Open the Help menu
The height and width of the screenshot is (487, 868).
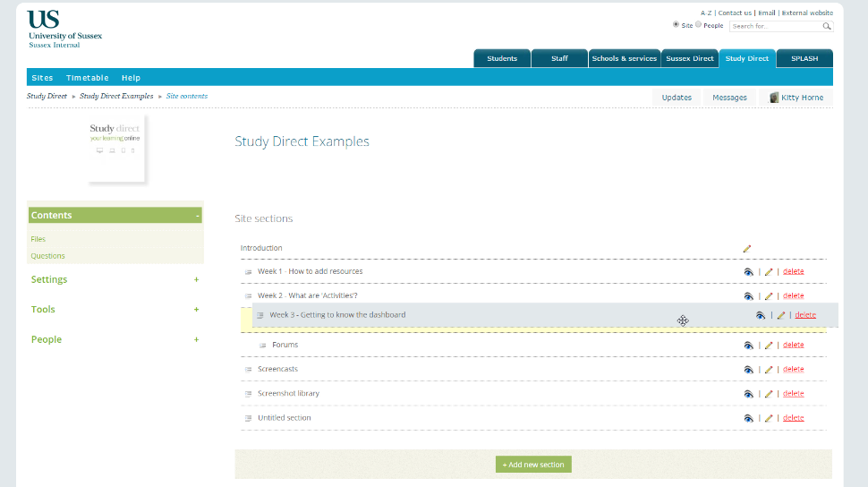(132, 78)
